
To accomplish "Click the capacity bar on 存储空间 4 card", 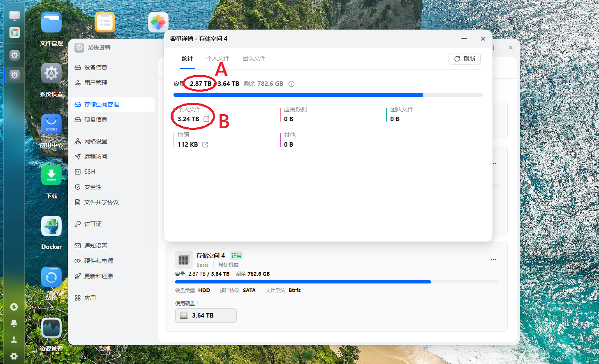I will 337,282.
